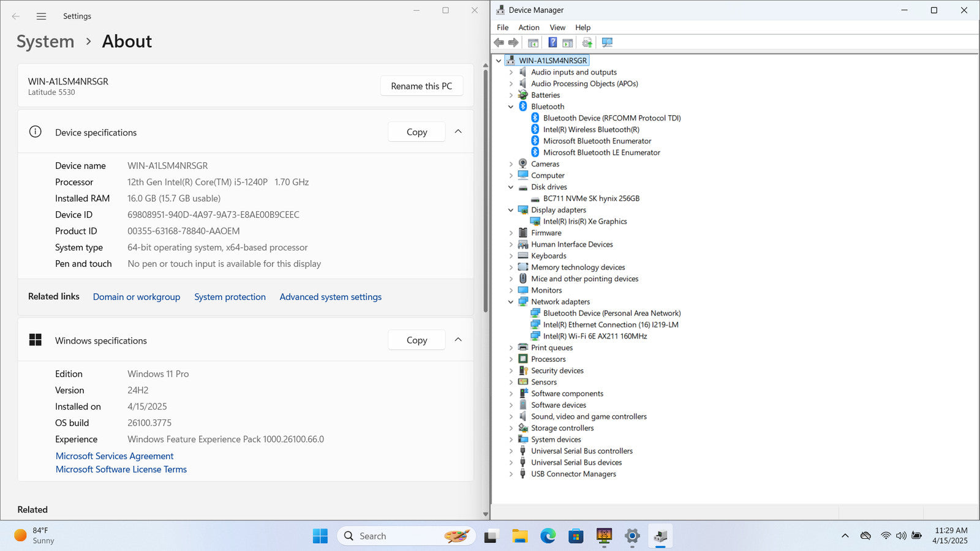The width and height of the screenshot is (980, 551).
Task: Click the Properties toolbar icon in Device Manager
Action: [x=533, y=42]
